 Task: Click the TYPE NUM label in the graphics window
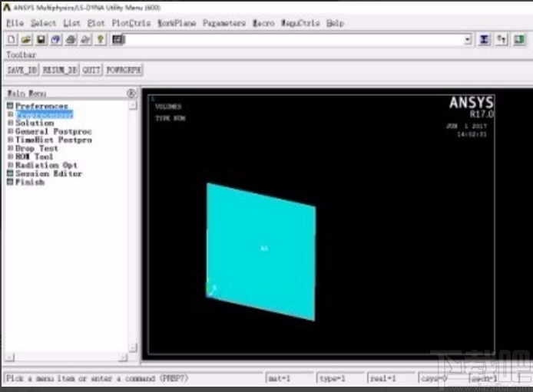(170, 118)
